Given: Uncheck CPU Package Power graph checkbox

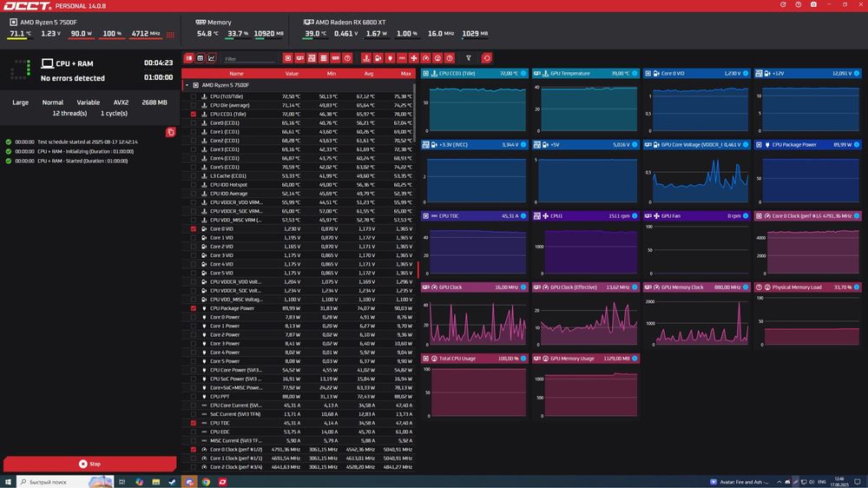Looking at the screenshot, I should tap(194, 308).
